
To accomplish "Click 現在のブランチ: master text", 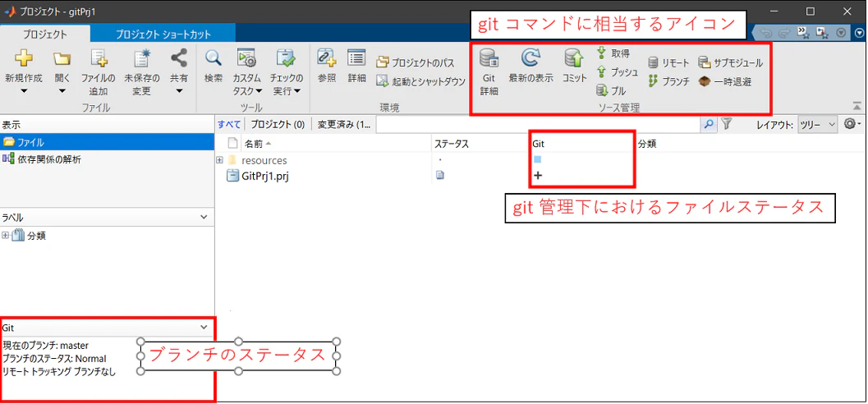I will click(x=45, y=346).
